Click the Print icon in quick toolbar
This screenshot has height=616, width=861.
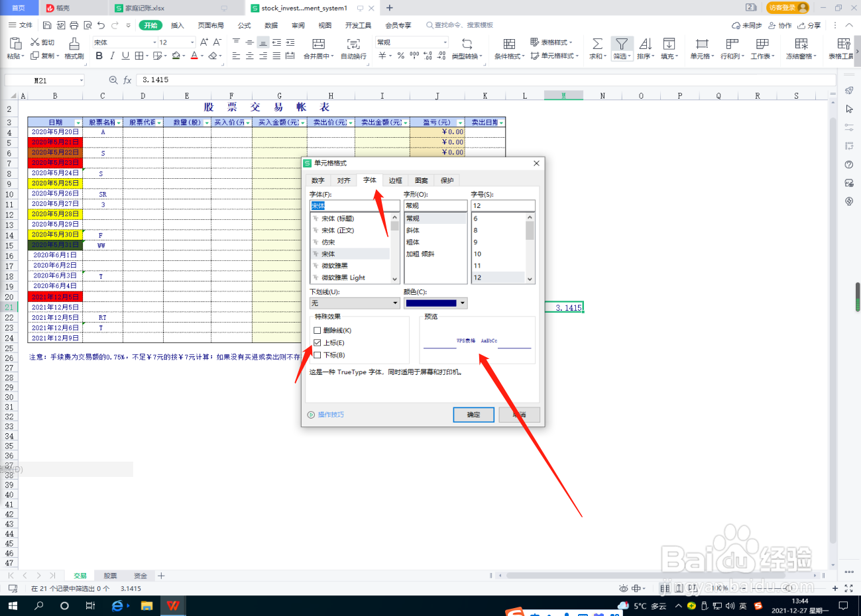[x=74, y=25]
